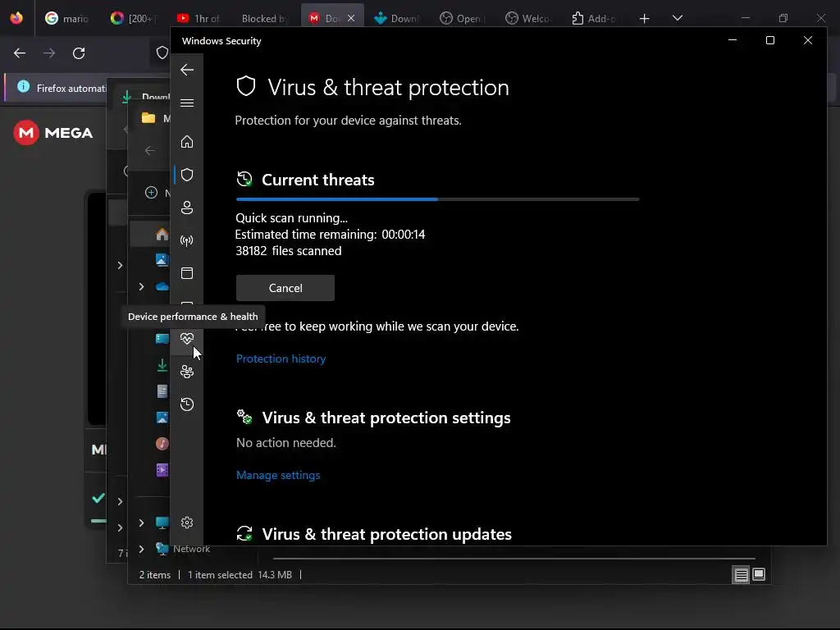Select the Virus & threat protection shield icon

[x=187, y=175]
